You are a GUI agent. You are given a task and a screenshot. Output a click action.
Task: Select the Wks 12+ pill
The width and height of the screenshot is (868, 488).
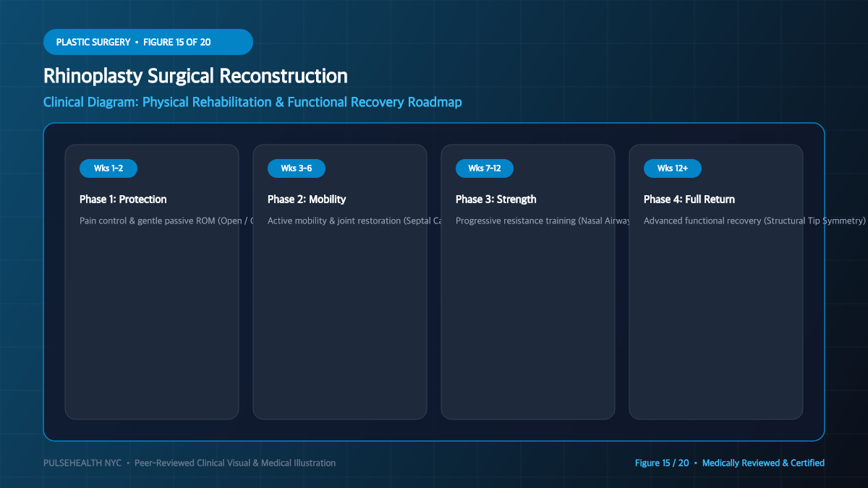[x=673, y=168]
